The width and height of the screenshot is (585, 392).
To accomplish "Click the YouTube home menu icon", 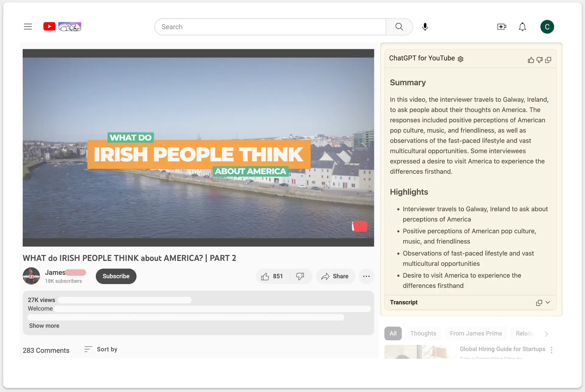I will coord(27,27).
